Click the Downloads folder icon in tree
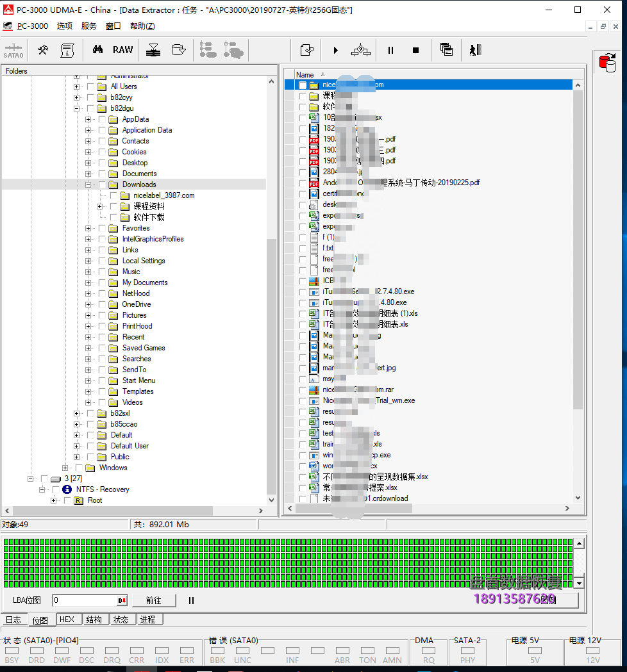This screenshot has width=627, height=672. tap(113, 184)
